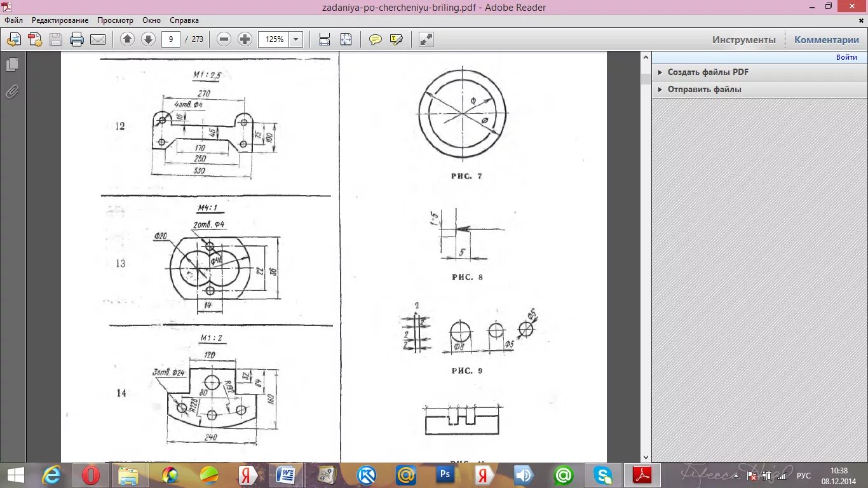Open the Окно menu
Image resolution: width=868 pixels, height=488 pixels.
tap(152, 21)
